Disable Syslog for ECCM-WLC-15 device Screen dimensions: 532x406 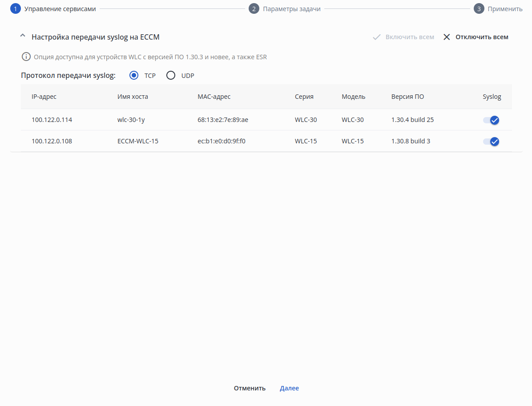click(491, 141)
